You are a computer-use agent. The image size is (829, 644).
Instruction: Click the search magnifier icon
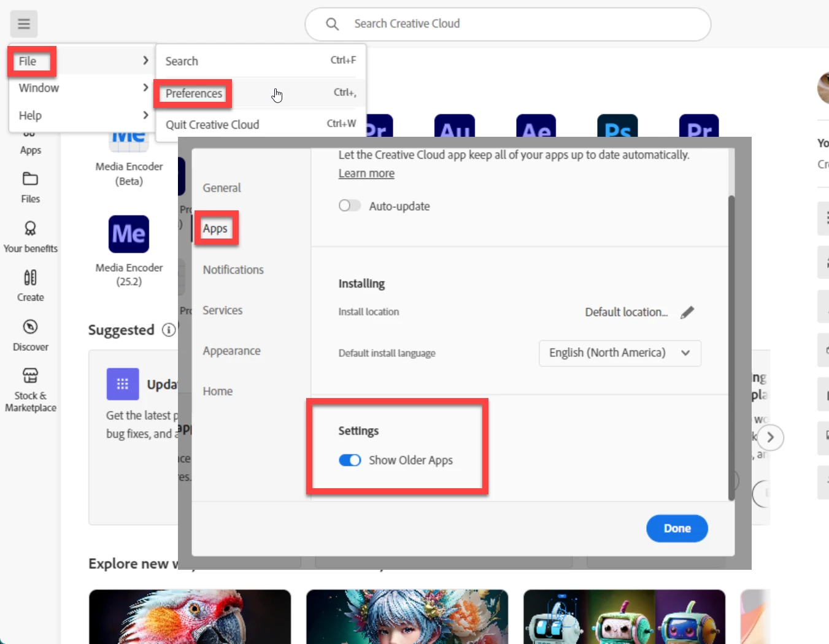point(332,24)
